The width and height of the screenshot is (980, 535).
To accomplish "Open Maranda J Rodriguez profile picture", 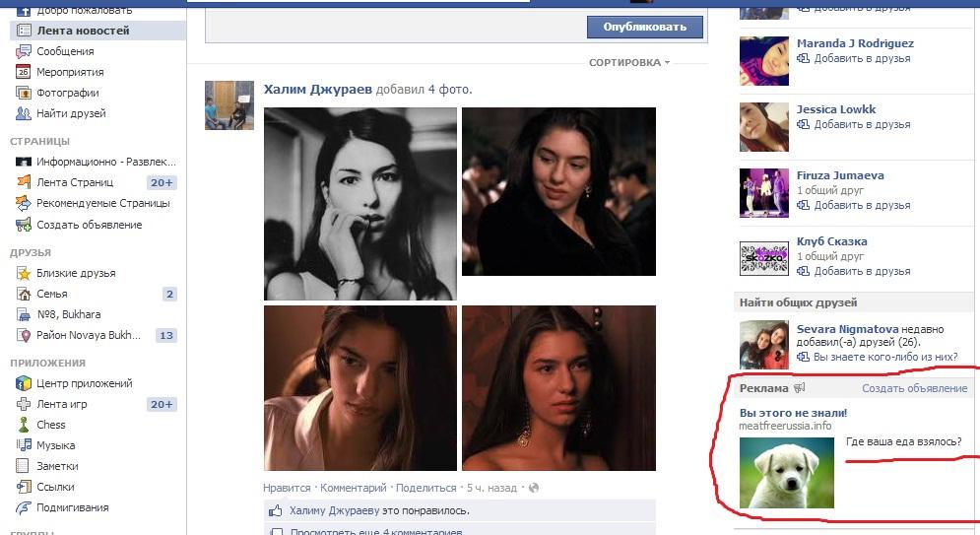I will click(763, 61).
